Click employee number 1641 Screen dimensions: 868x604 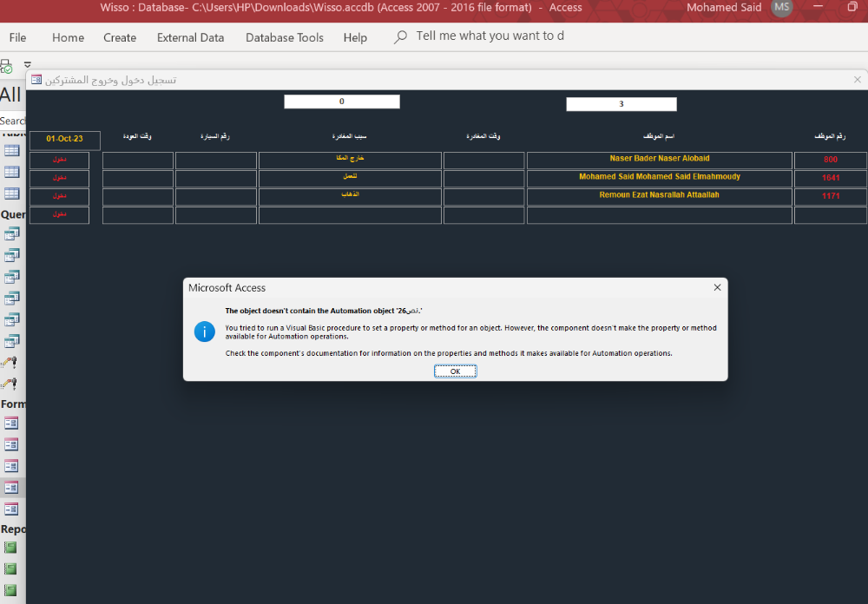tap(831, 178)
